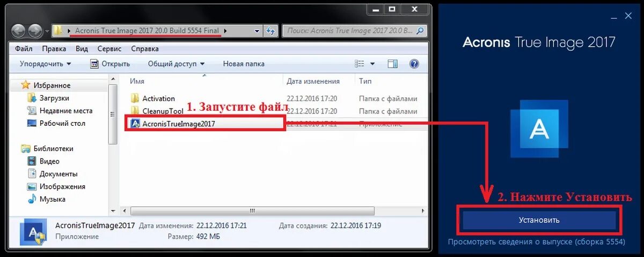Expand the Упорядочить dropdown

45,63
